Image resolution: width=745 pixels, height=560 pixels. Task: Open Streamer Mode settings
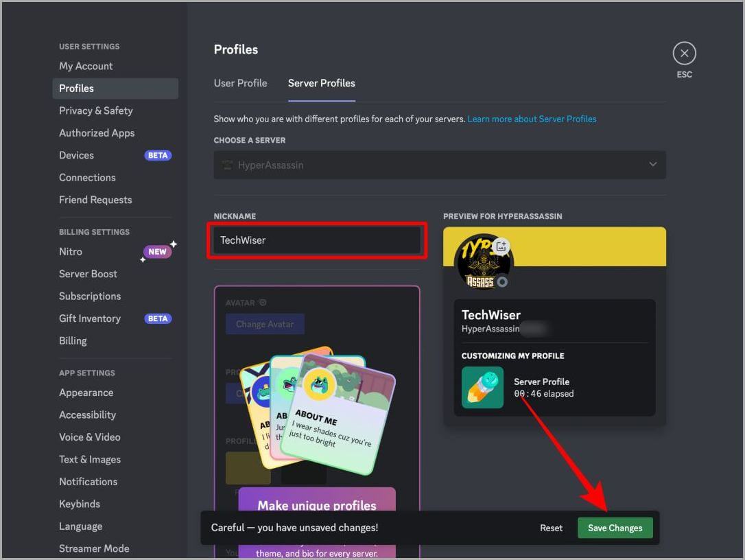(115, 548)
